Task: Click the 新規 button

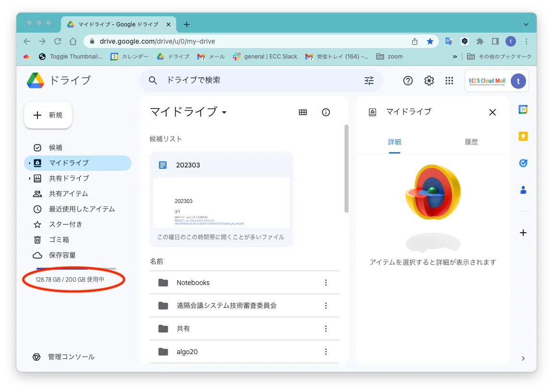Action: [x=48, y=115]
